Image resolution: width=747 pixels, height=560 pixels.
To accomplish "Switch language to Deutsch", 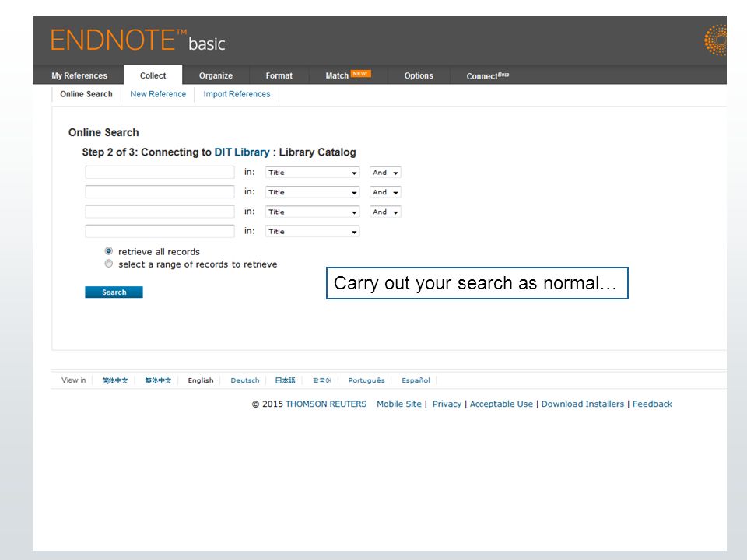I will (x=245, y=380).
